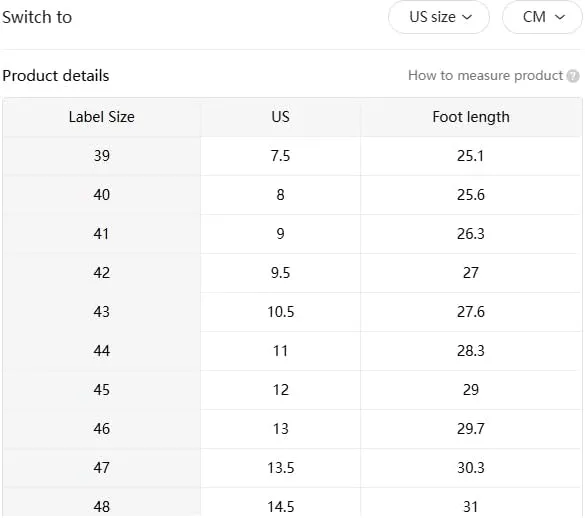Click the help question mark icon
The height and width of the screenshot is (518, 585).
573,76
